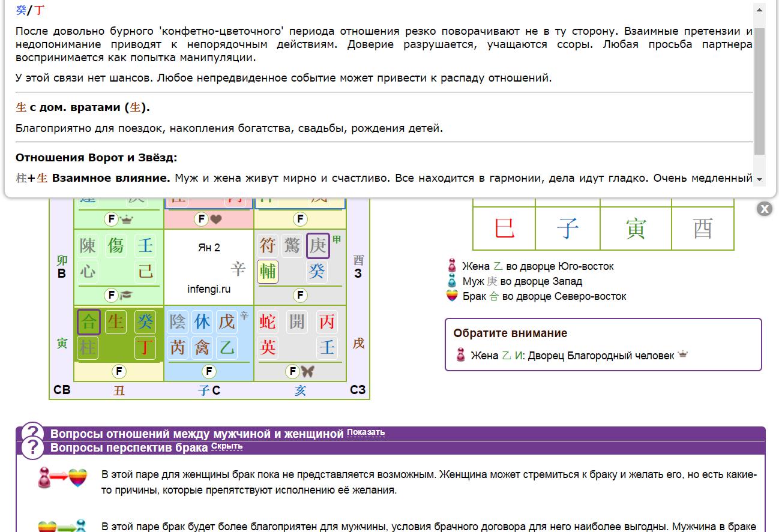Select the red 丙 stem in the Northwest palace
This screenshot has height=532, width=779.
pos(327,322)
